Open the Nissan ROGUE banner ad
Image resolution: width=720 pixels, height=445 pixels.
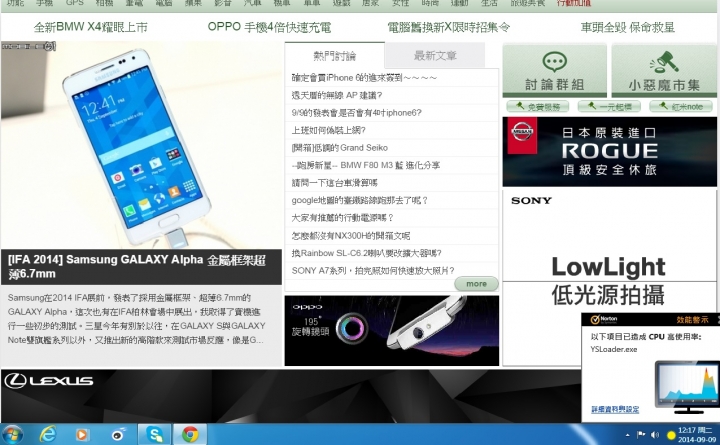click(609, 152)
